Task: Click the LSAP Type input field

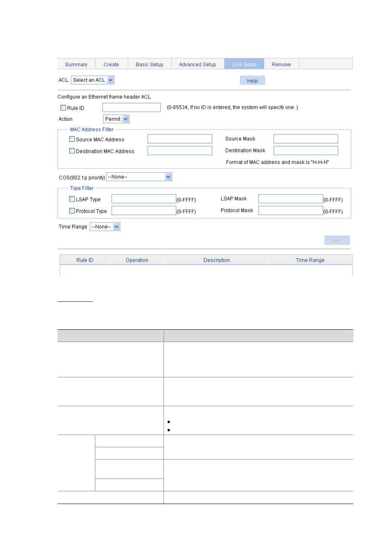Action: coord(144,199)
